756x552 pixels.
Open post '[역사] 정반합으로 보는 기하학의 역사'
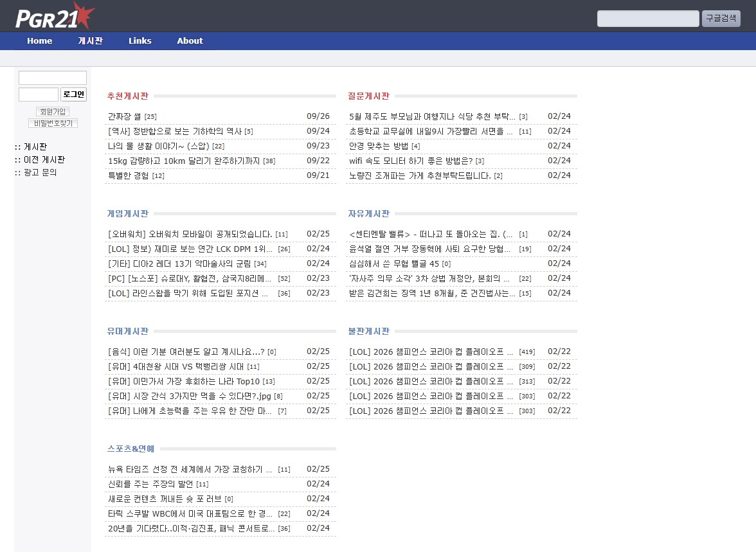[x=175, y=131]
